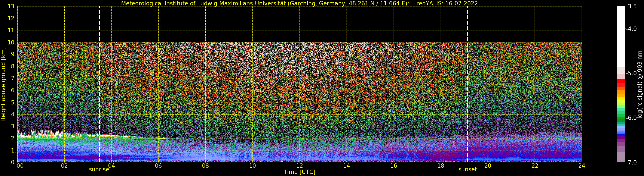Image resolution: width=644 pixels, height=176 pixels.
Task: Click the '7.' height tick label
Action: coord(13,78)
